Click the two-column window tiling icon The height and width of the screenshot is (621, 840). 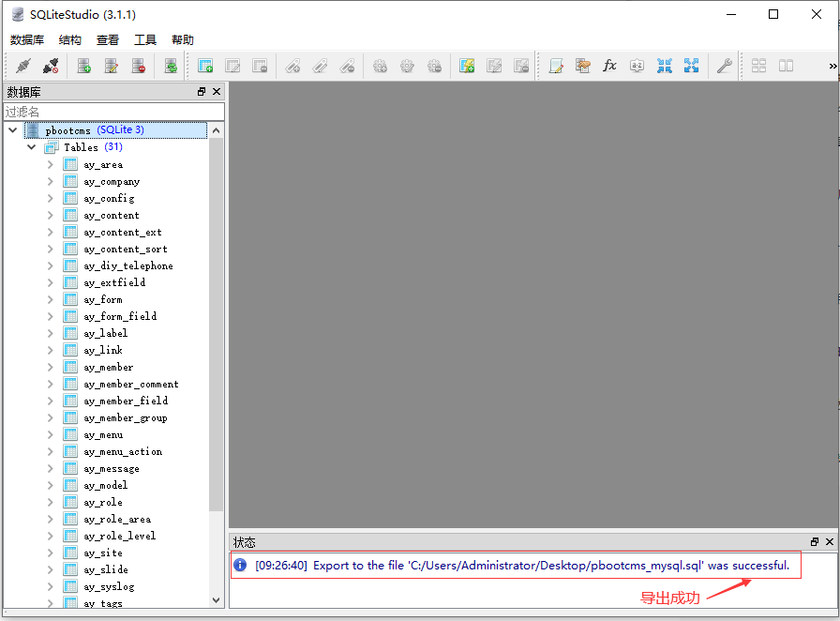coord(786,66)
